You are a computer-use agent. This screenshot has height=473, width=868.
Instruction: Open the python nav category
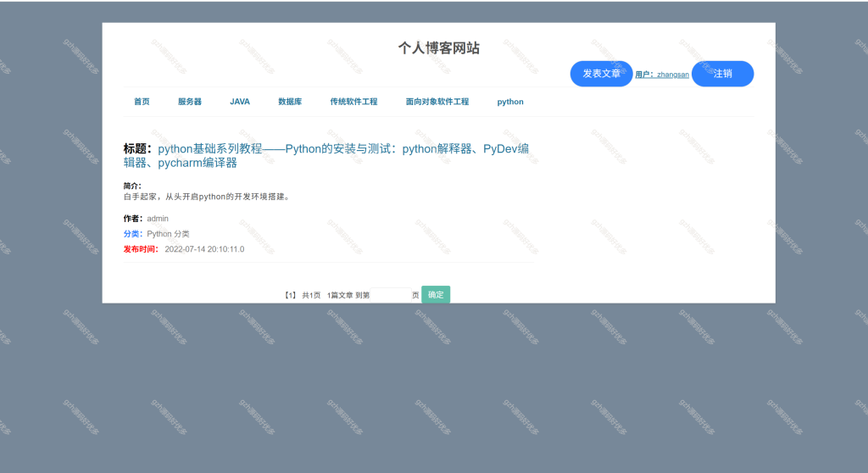(x=510, y=102)
